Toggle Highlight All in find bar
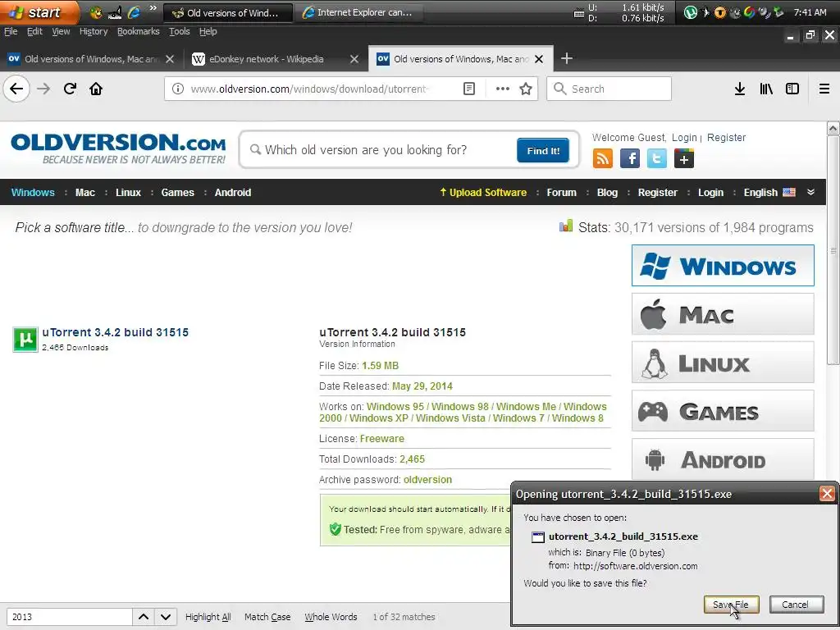840x630 pixels. [x=208, y=617]
